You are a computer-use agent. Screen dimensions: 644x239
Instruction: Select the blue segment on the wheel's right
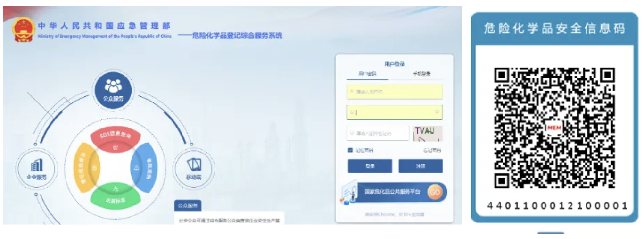point(143,167)
